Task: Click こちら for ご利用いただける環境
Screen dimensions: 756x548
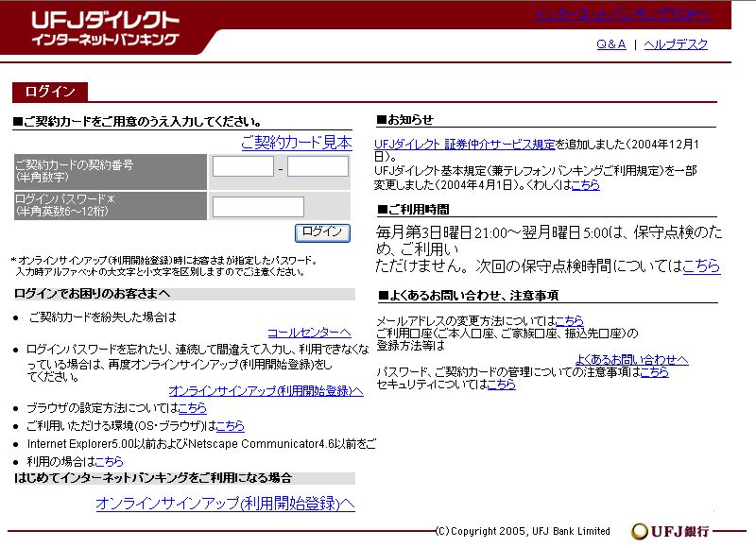Action: pyautogui.click(x=230, y=426)
